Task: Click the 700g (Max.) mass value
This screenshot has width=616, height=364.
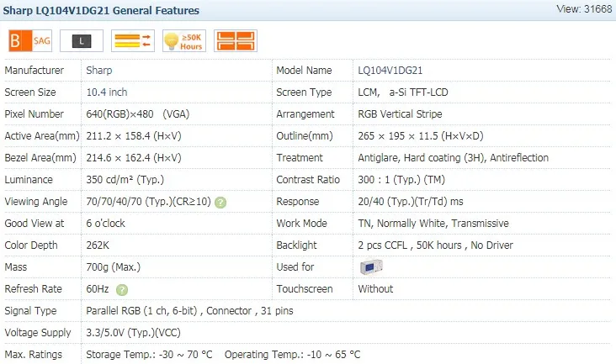Action: (x=113, y=267)
